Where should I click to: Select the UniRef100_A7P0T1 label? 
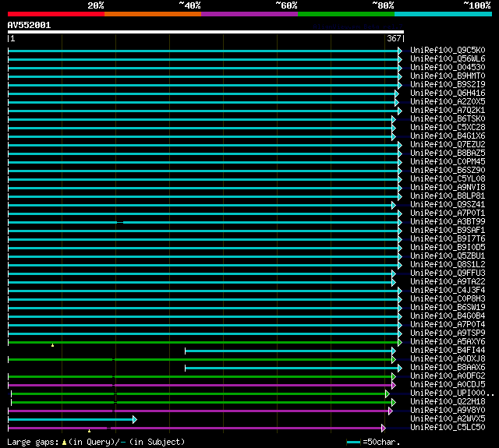click(x=448, y=213)
